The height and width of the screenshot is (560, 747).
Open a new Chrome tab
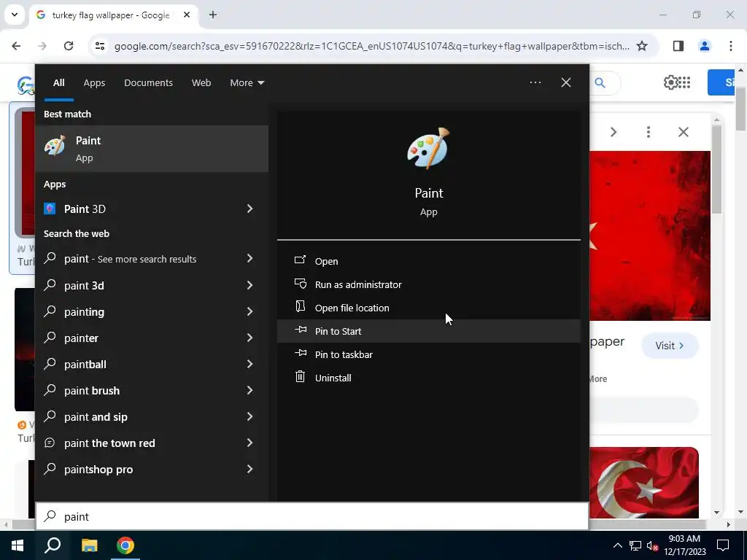(213, 15)
